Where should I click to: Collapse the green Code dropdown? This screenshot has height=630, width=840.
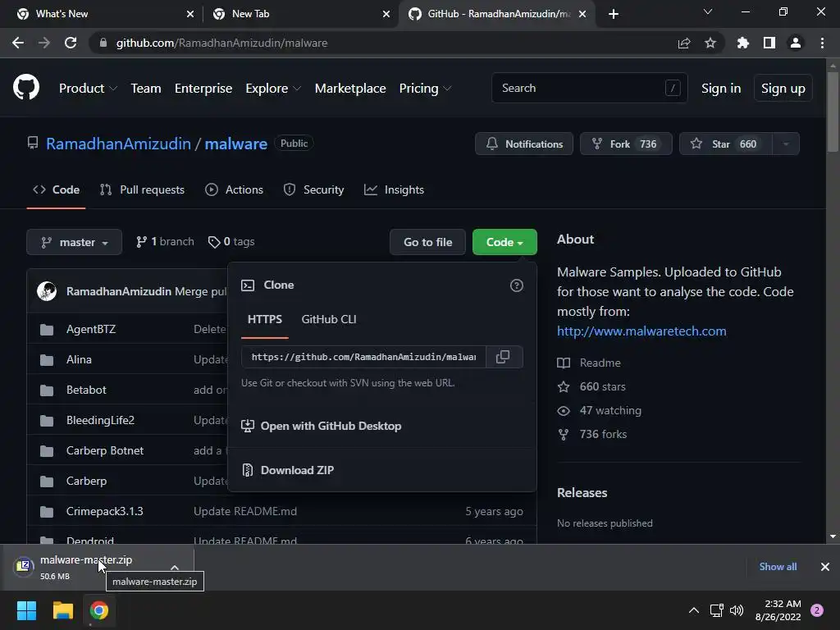504,242
